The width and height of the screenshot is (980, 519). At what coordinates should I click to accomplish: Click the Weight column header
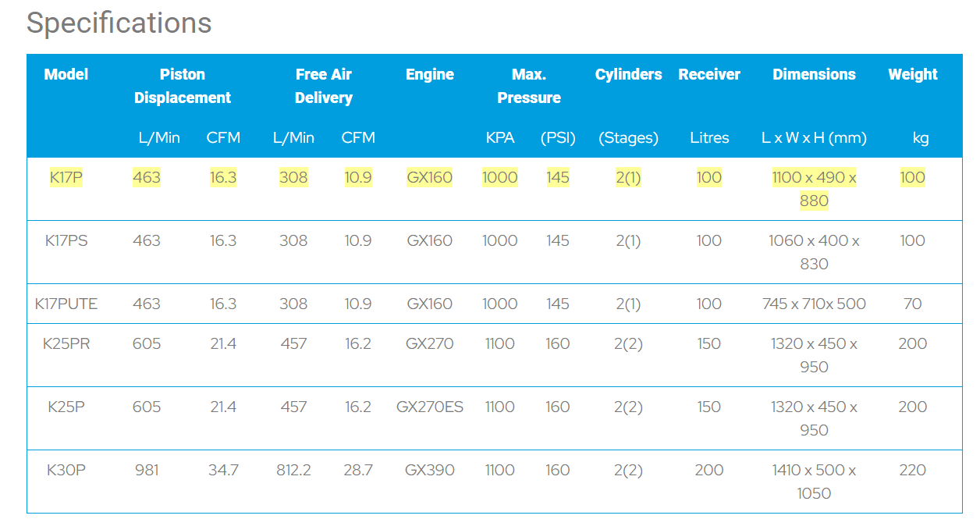[912, 75]
